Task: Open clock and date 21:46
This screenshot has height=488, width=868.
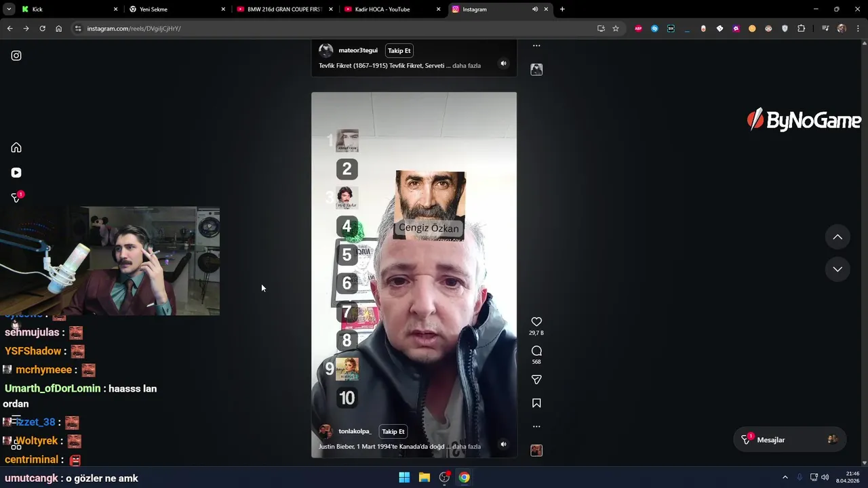Action: (x=848, y=477)
